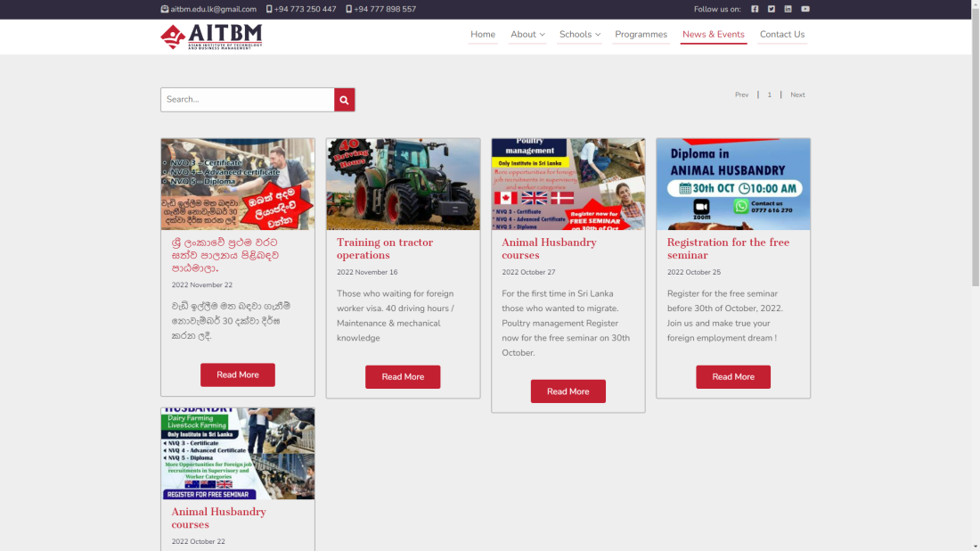Open the green tractor thumbnail
The width and height of the screenshot is (980, 551).
coord(403,184)
